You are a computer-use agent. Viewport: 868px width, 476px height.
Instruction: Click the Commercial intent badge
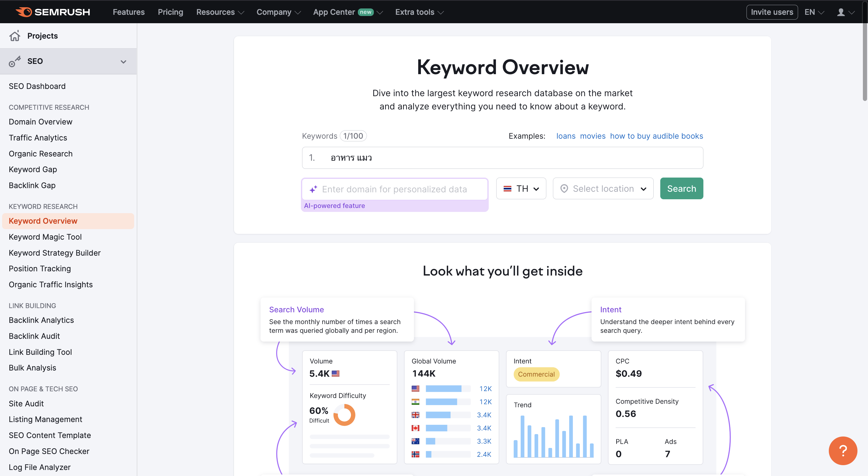[x=536, y=374]
